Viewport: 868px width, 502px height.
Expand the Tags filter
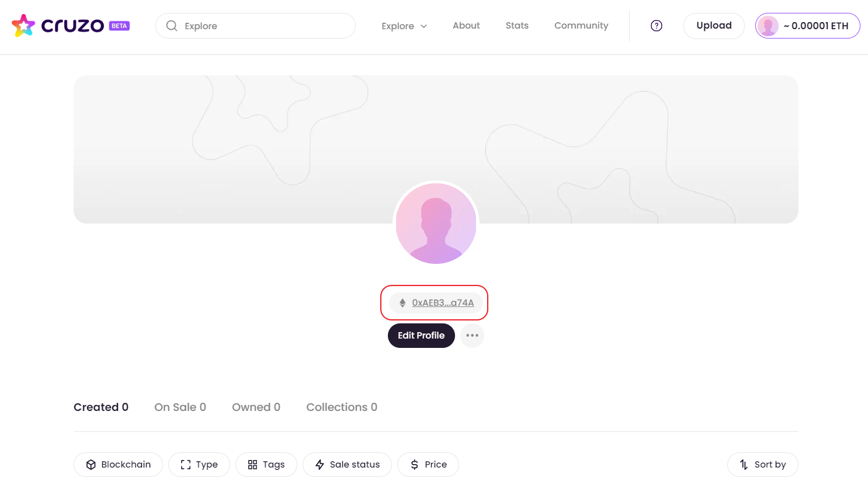[266, 465]
